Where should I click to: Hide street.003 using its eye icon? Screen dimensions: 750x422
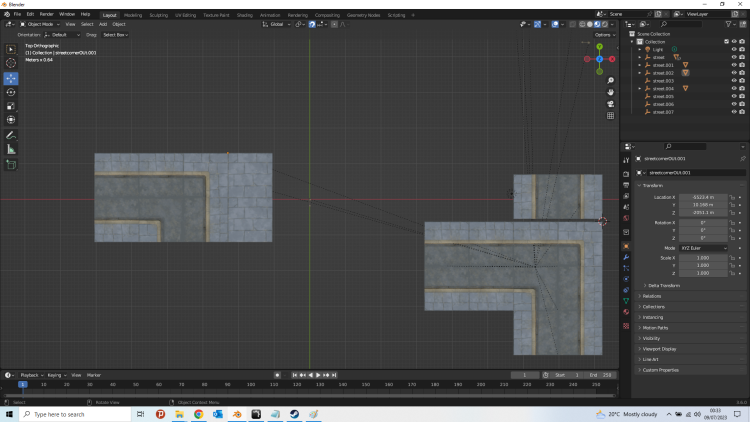coord(734,81)
